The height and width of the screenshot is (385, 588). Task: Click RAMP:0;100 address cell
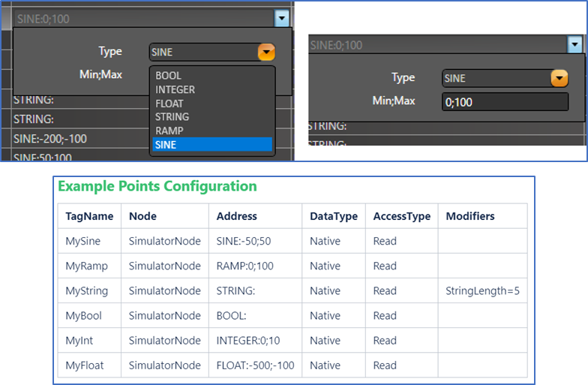pos(243,266)
